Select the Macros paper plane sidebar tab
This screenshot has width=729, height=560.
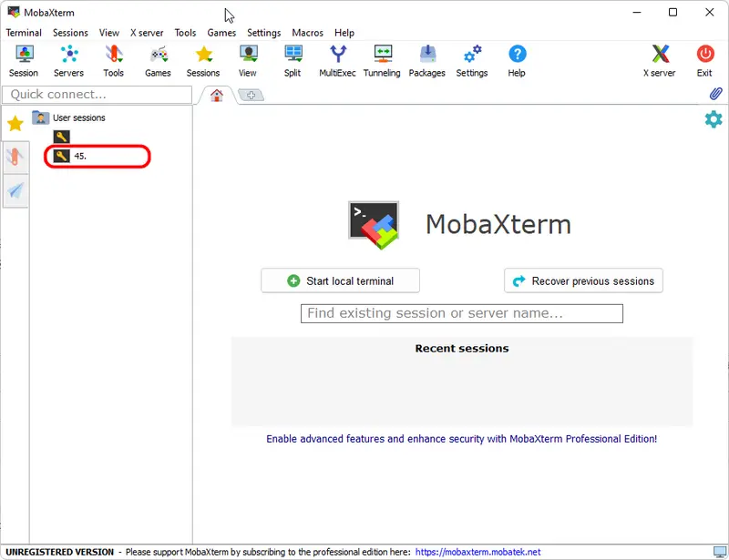[15, 190]
